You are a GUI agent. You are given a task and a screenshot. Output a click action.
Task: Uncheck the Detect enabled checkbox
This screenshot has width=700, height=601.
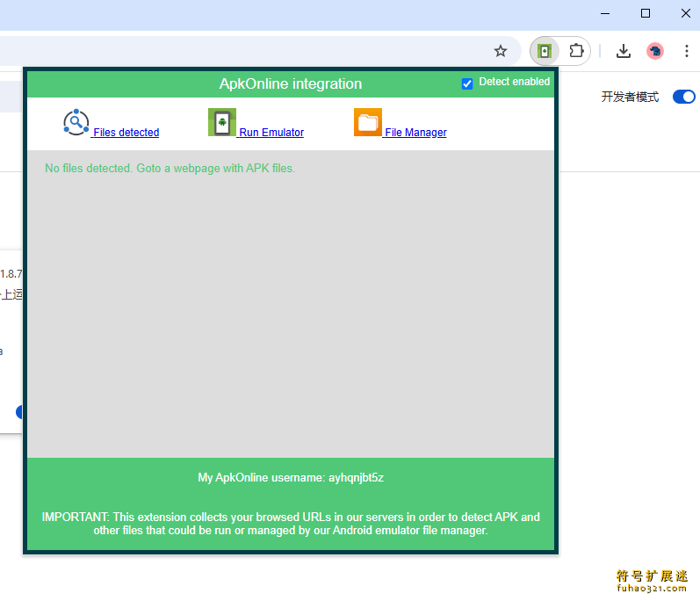(467, 83)
